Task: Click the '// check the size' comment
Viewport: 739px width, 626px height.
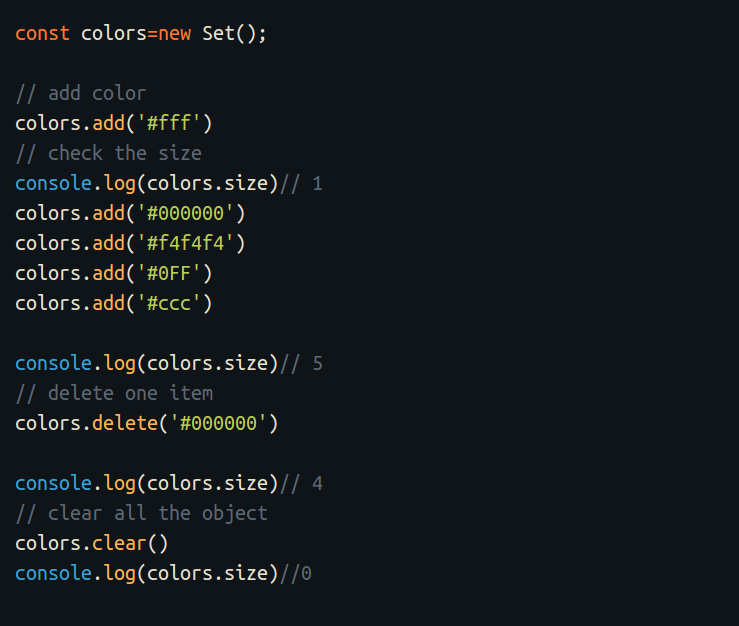Action: pos(108,153)
